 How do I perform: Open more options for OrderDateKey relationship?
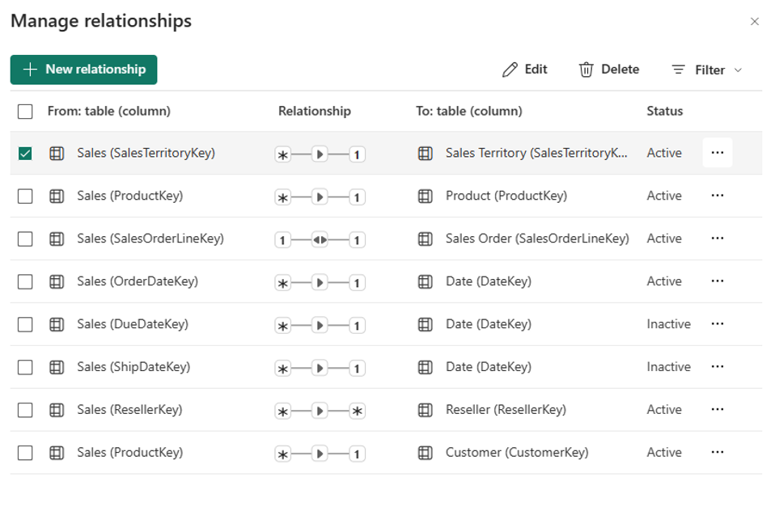pos(718,281)
